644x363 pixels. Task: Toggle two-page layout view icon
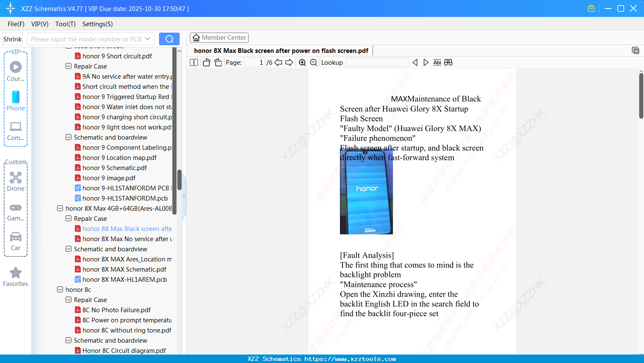(x=194, y=63)
